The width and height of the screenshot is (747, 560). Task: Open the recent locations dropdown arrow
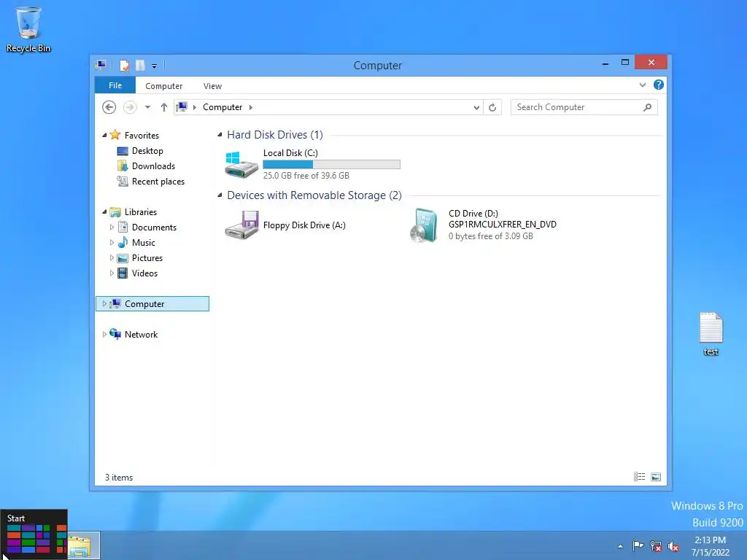coord(147,107)
